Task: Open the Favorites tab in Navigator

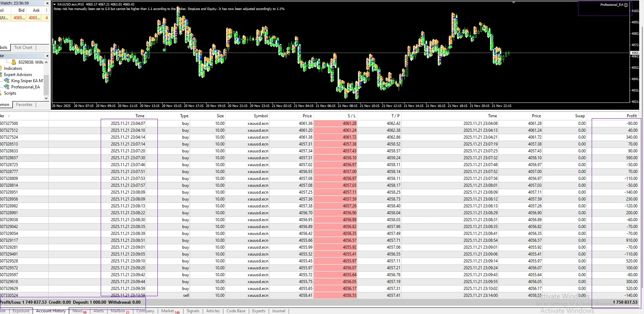Action: [x=24, y=105]
